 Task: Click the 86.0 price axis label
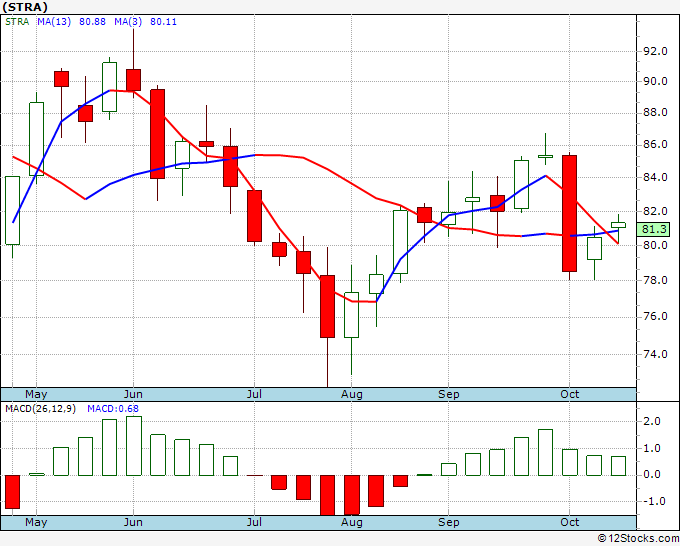[655, 145]
